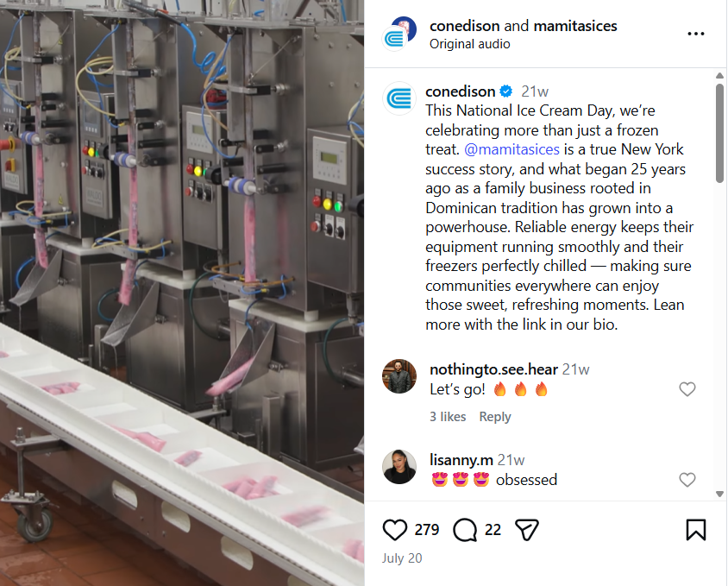Image resolution: width=728 pixels, height=586 pixels.
Task: Share the post with the paper plane icon
Action: [527, 530]
